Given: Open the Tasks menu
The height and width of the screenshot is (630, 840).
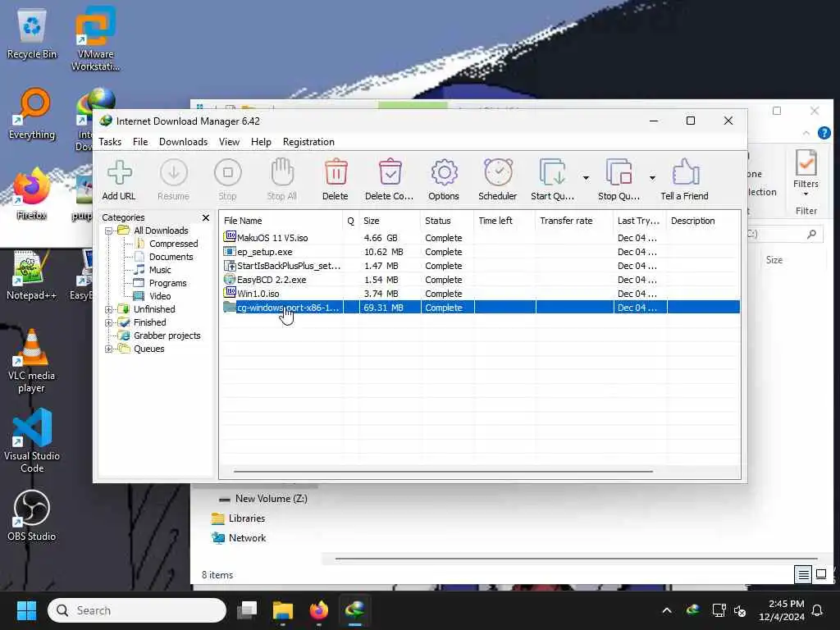Looking at the screenshot, I should click(110, 142).
